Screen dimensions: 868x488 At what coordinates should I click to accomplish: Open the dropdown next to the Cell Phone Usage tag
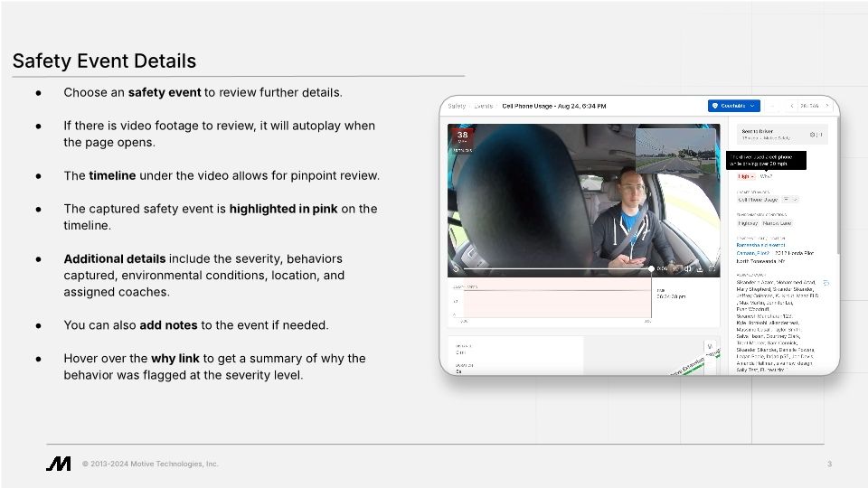pos(789,199)
